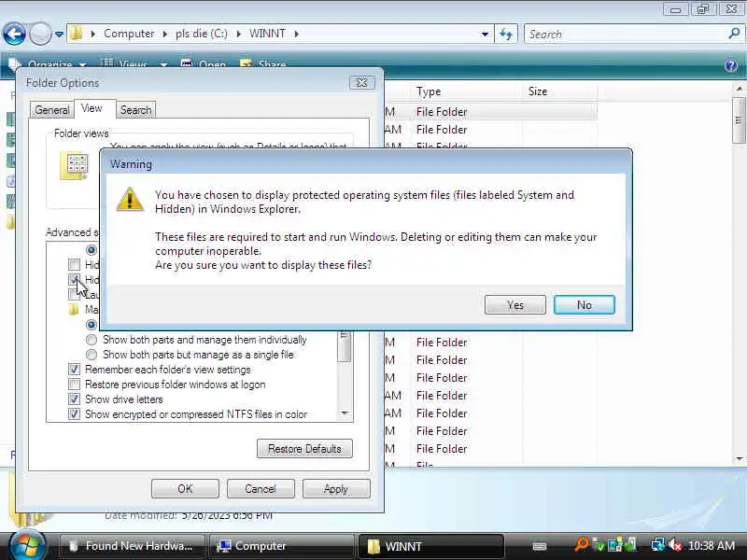
Task: Open the address bar history dropdown arrow
Action: pos(485,34)
